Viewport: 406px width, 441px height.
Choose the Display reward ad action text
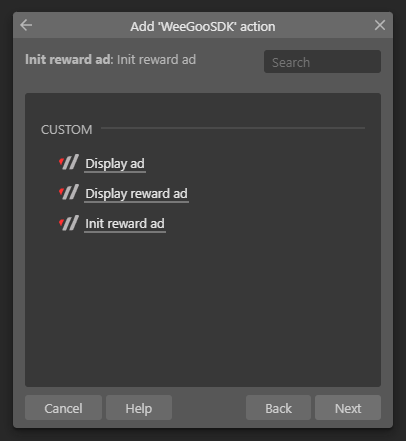pos(136,194)
